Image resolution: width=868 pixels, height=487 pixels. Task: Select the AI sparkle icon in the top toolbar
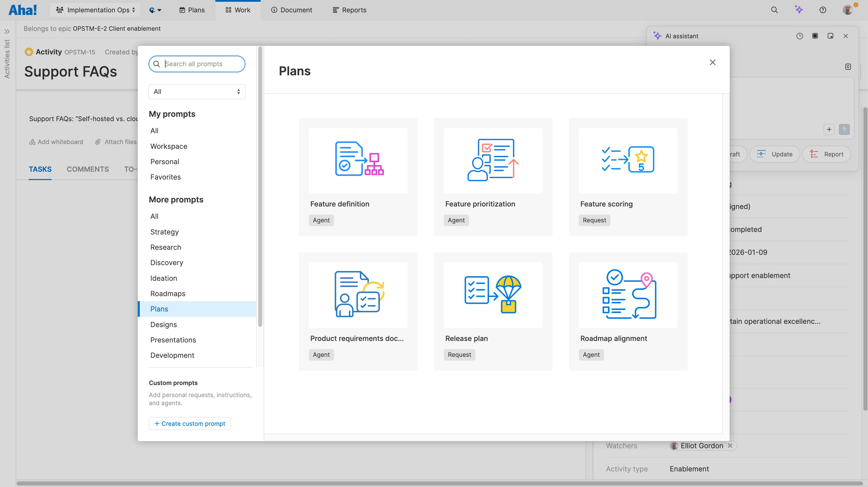[799, 10]
